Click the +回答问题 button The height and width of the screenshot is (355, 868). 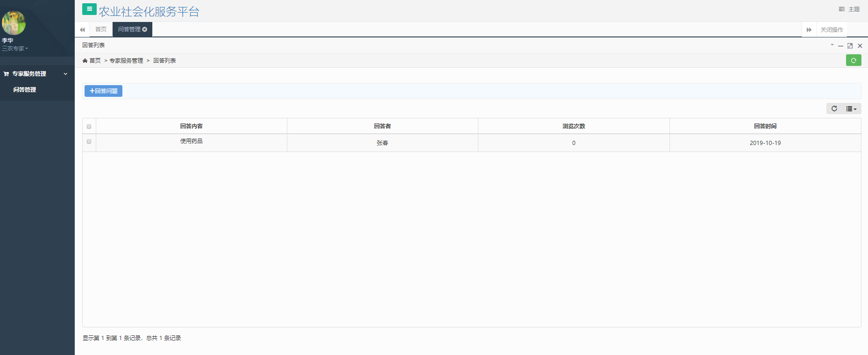point(103,91)
